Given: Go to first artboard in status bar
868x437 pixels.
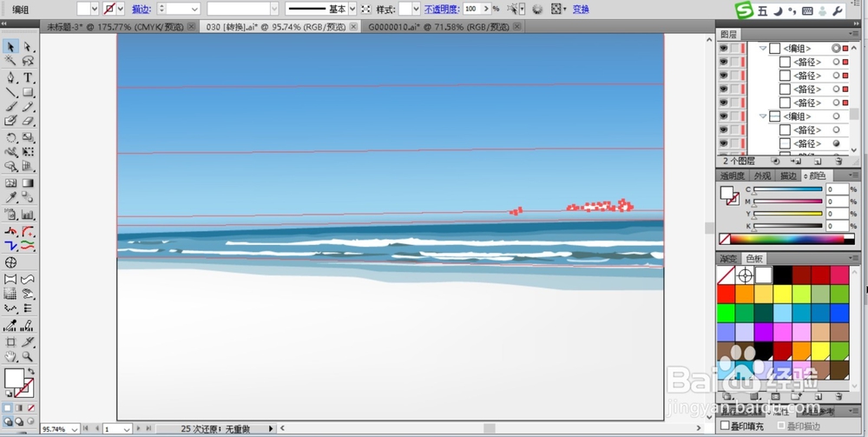Looking at the screenshot, I should tap(85, 428).
